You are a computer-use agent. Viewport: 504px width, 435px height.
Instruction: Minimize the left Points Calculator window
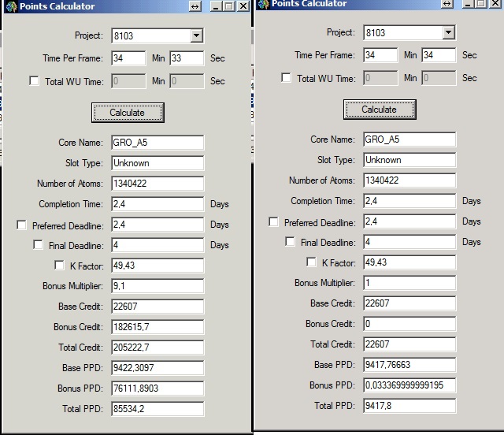tap(216, 6)
